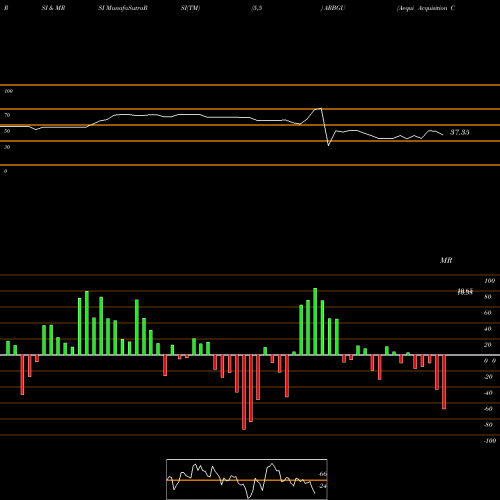Screen dimensions: 500x500
Task: Click the 50 label on RSI scale
Action: click(7, 131)
